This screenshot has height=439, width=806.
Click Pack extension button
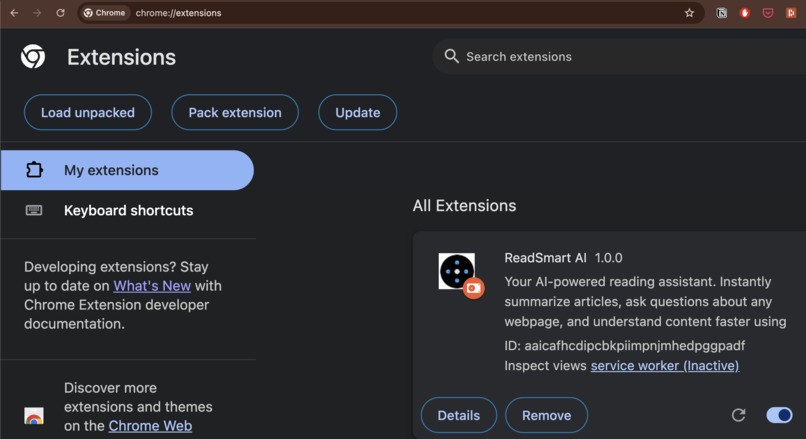[235, 113]
